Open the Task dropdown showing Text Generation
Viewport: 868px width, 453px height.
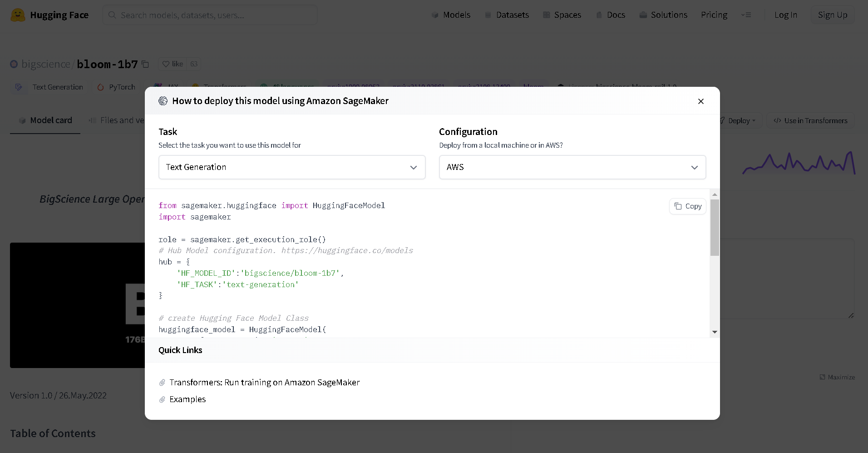tap(292, 167)
